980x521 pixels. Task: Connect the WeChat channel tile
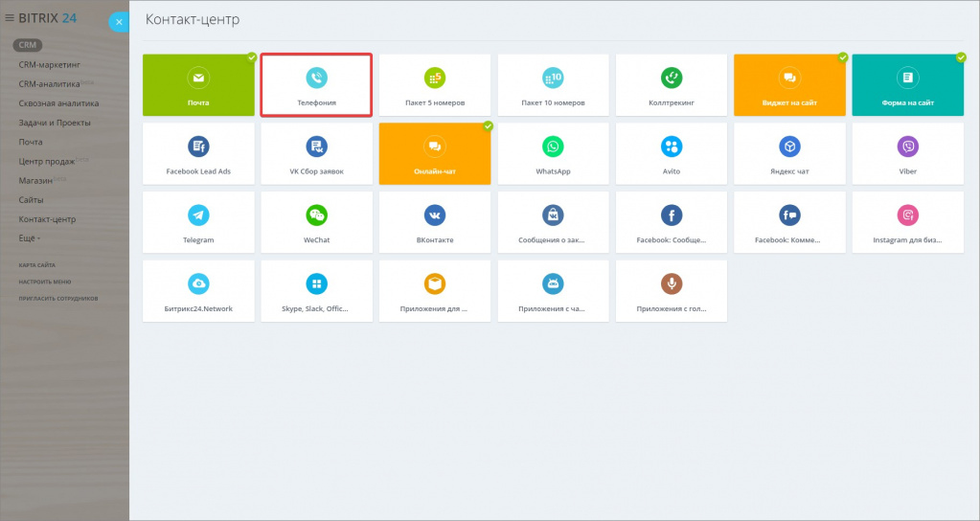click(x=316, y=222)
